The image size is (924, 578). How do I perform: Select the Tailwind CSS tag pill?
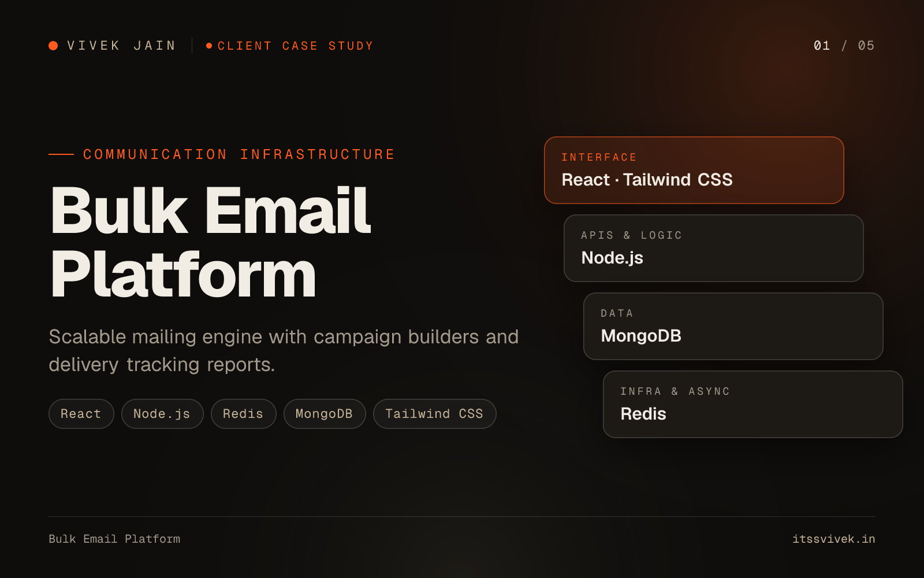[435, 414]
